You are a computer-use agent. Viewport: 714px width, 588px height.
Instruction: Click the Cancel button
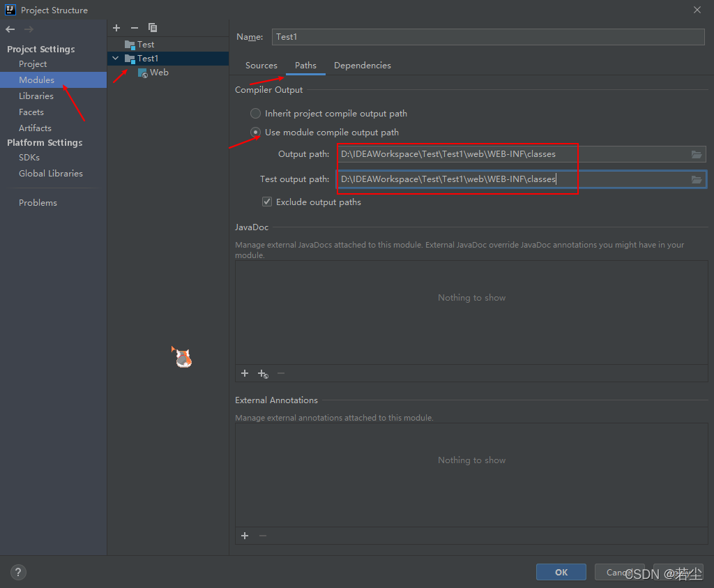click(x=620, y=572)
